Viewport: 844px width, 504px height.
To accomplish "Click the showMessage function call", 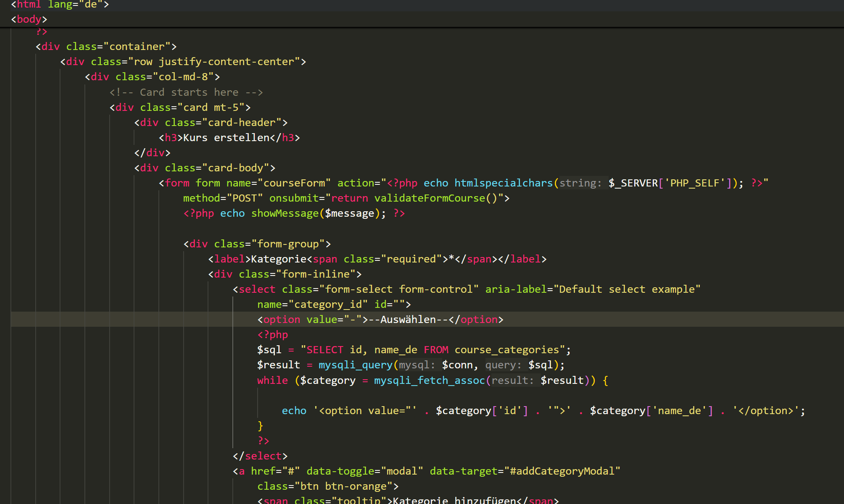I will tap(285, 213).
